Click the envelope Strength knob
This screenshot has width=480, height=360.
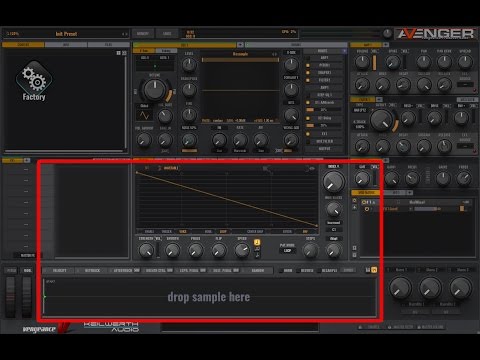coord(146,251)
